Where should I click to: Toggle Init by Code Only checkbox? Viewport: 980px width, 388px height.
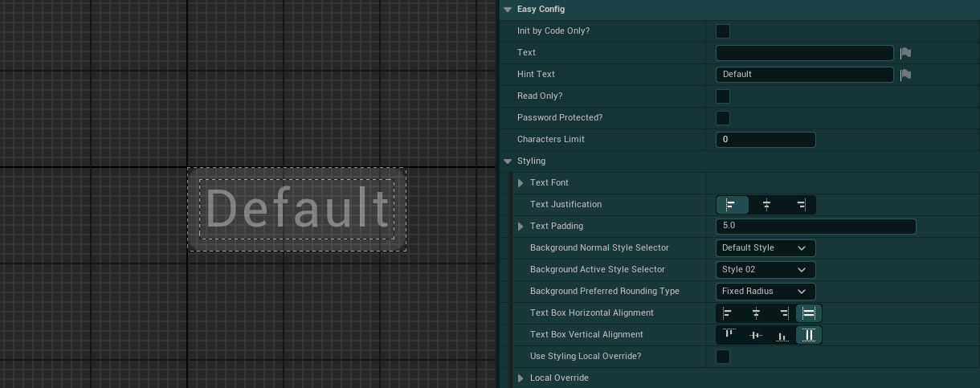point(723,31)
